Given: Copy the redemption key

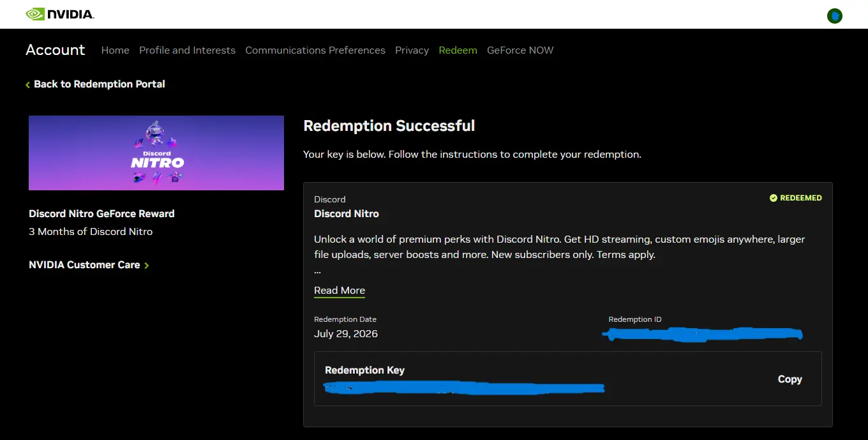Looking at the screenshot, I should point(789,379).
